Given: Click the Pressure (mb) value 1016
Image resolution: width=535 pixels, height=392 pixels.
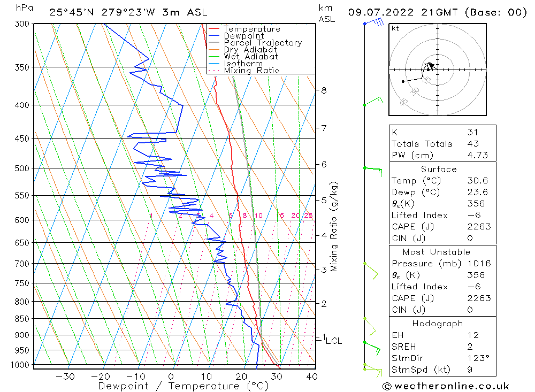Looking at the screenshot, I should coord(479,263).
